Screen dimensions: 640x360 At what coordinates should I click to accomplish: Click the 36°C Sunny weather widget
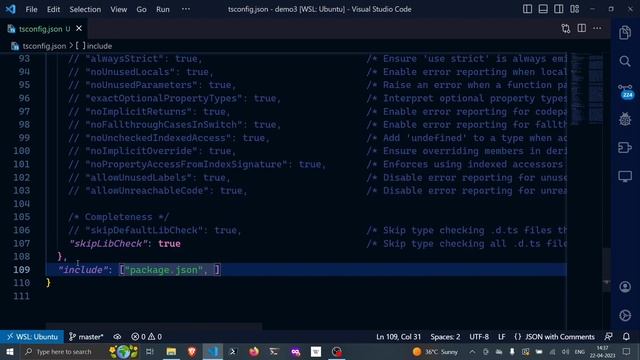pyautogui.click(x=435, y=352)
